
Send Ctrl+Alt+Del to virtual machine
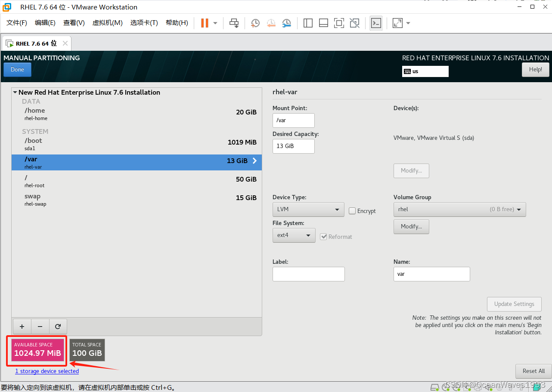tap(234, 23)
